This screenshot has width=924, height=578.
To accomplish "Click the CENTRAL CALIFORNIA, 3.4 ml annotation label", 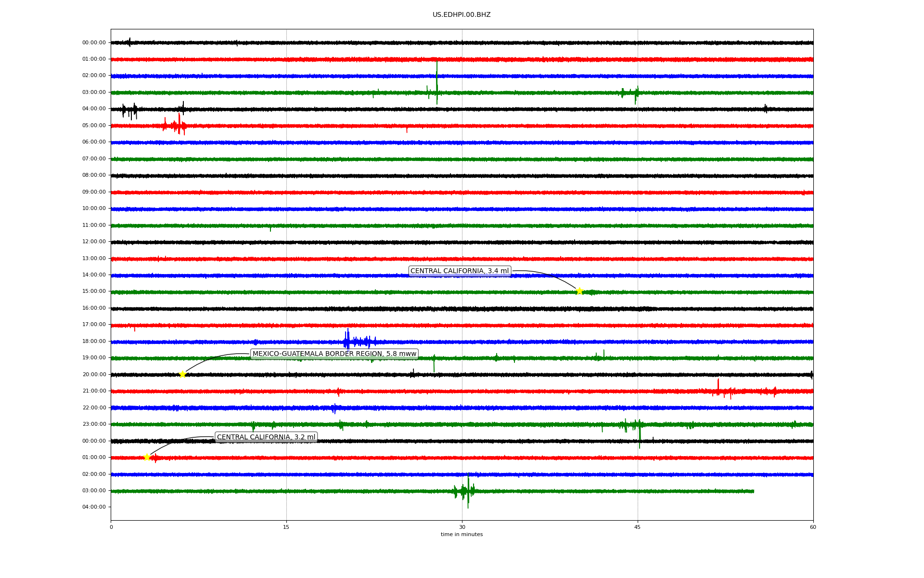I will pos(459,271).
